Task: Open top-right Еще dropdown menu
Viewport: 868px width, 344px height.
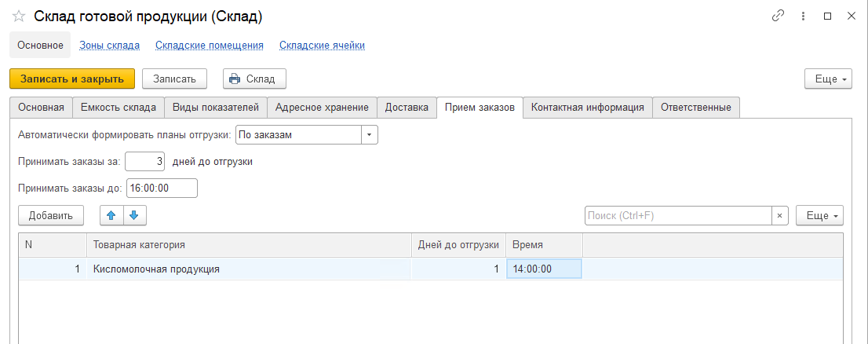Action: point(828,79)
